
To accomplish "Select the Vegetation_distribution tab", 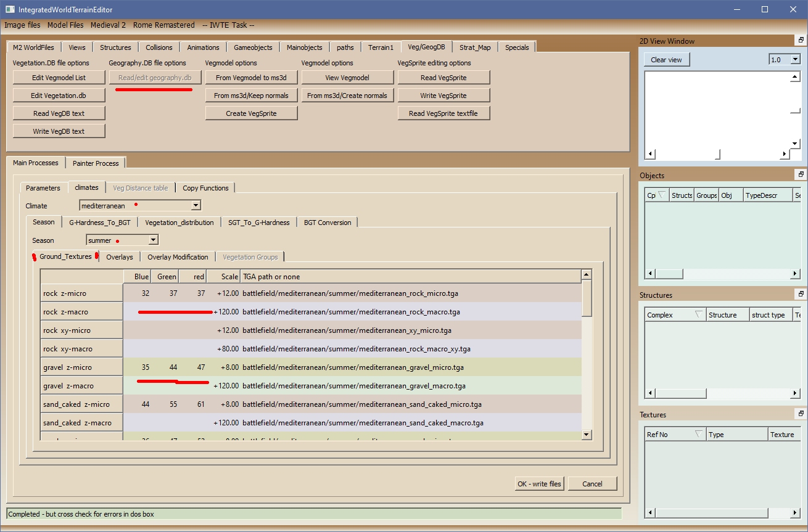I will (179, 223).
